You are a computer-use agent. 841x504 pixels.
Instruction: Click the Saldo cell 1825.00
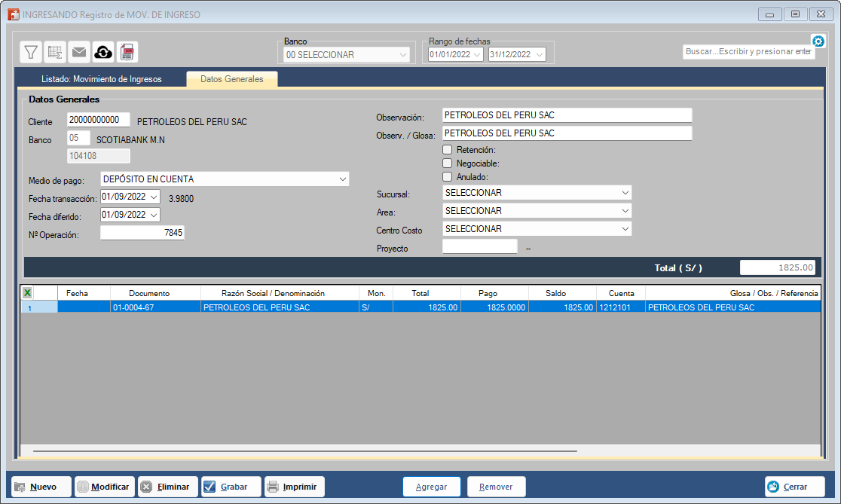click(x=562, y=307)
